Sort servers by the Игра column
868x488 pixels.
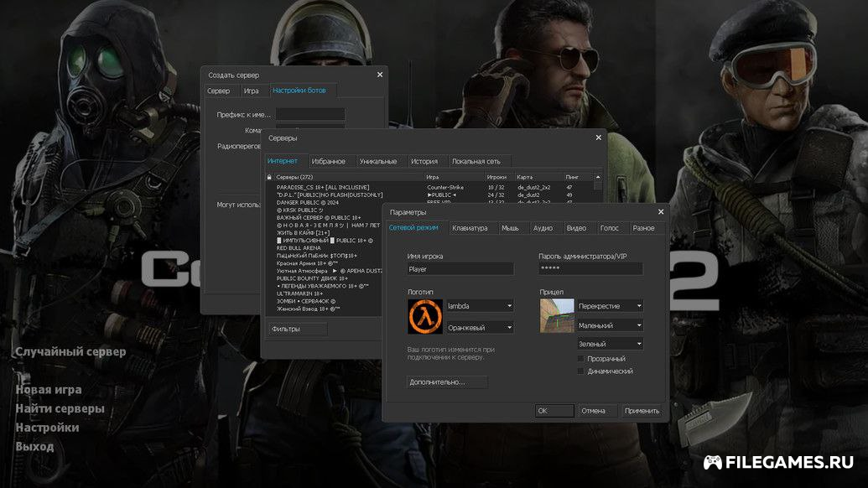(x=454, y=177)
